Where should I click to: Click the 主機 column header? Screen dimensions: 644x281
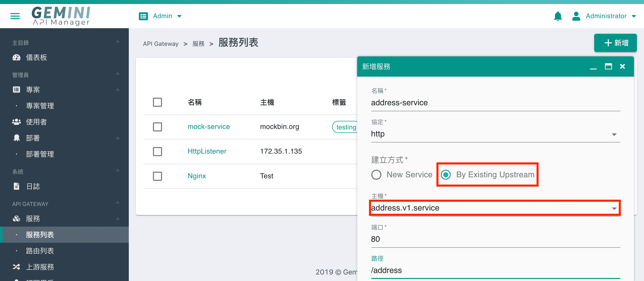click(x=267, y=102)
